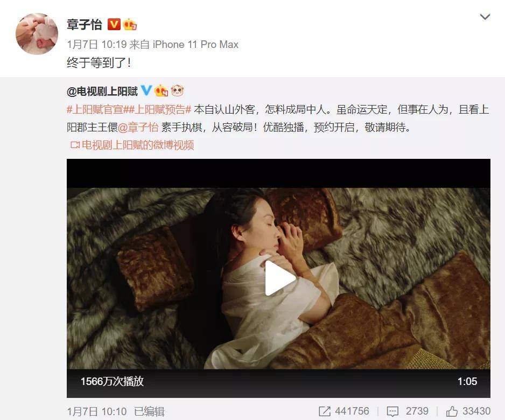Viewport: 505px width, 420px height.
Task: Like the post with thumbs-up icon
Action: [x=452, y=411]
